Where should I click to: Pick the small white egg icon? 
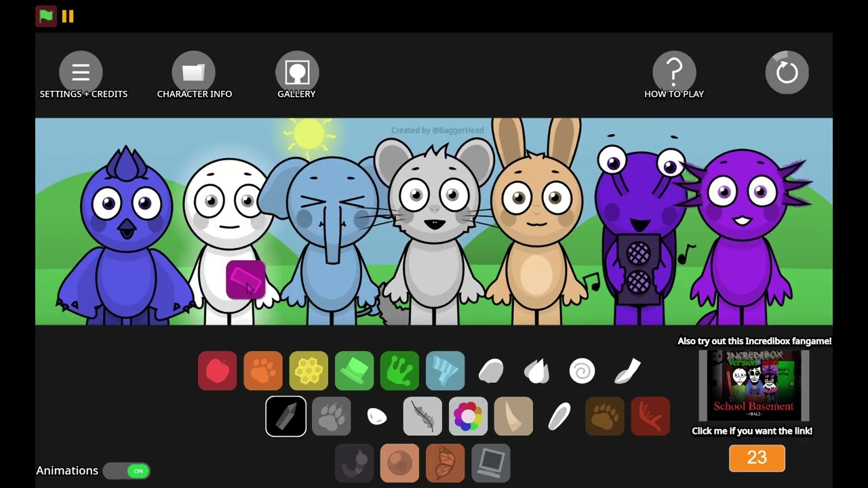click(377, 416)
